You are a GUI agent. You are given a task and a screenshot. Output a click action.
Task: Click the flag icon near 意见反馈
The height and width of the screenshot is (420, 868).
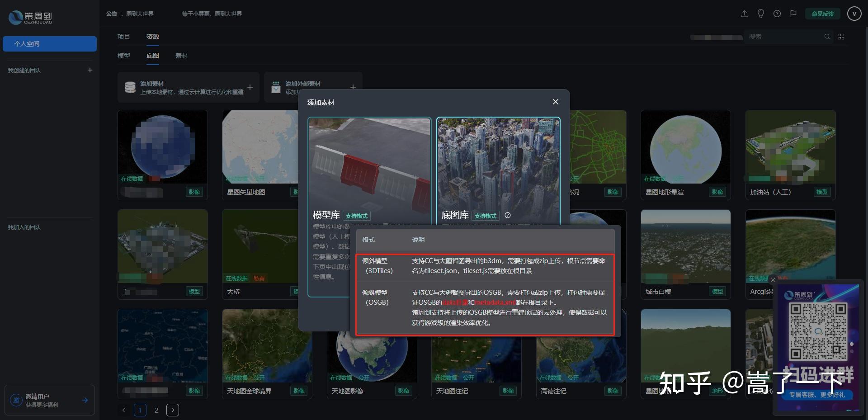(x=793, y=14)
